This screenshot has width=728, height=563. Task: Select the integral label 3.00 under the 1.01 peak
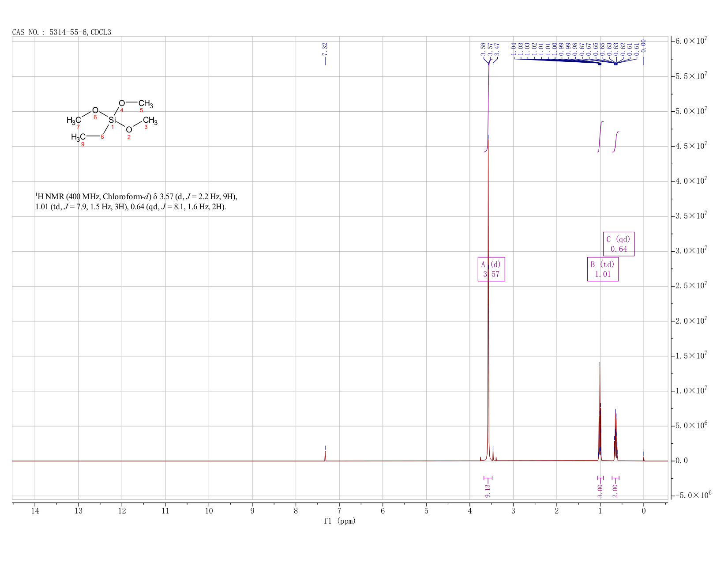coord(600,491)
